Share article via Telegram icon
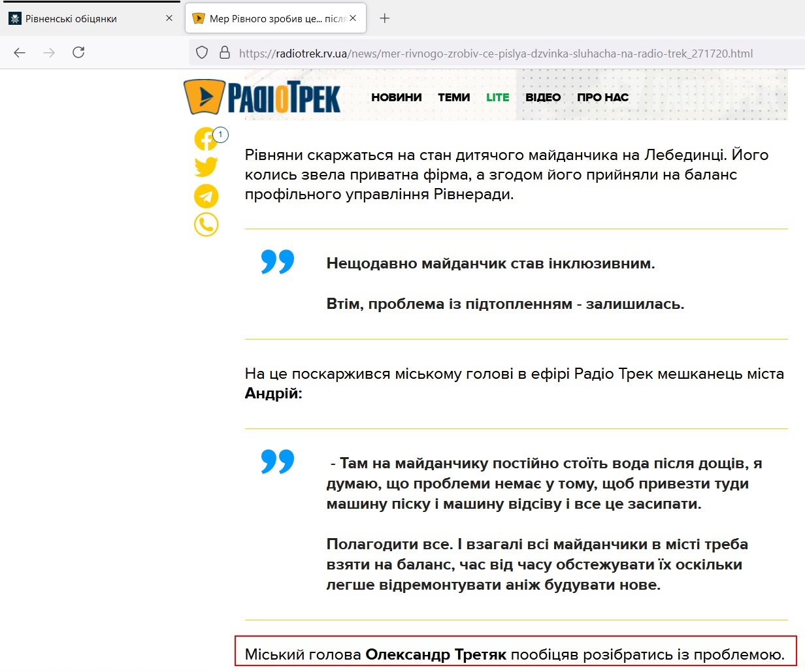This screenshot has width=805, height=672. click(x=206, y=196)
